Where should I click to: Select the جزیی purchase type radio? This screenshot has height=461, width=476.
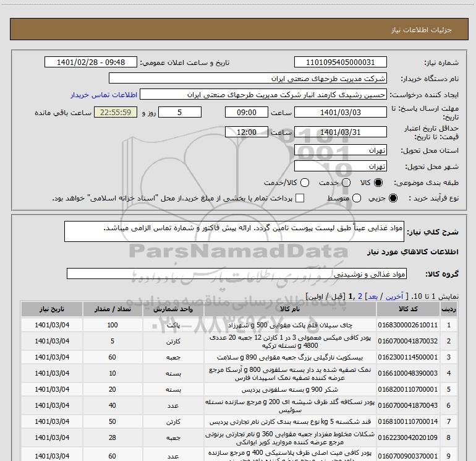tap(393, 198)
